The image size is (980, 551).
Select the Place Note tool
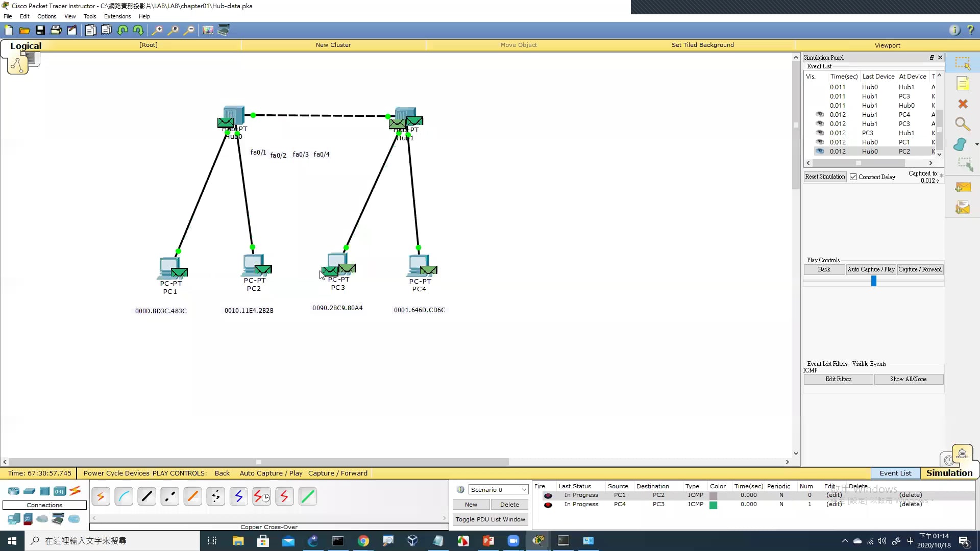(x=963, y=84)
